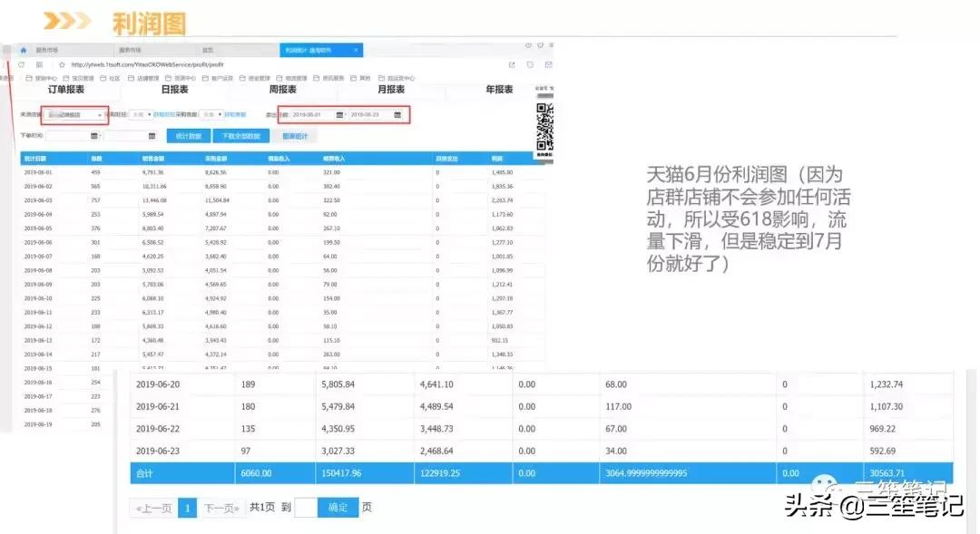Click the page number input field
This screenshot has height=534, width=980.
tap(305, 508)
